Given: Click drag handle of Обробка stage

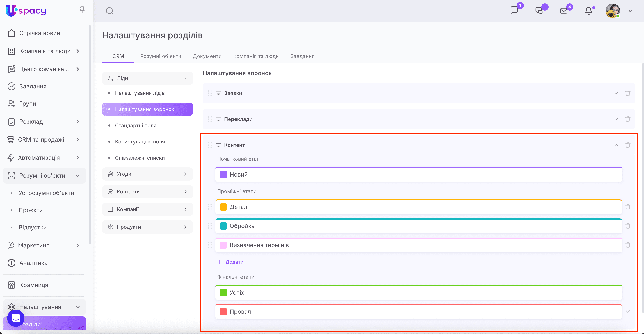Looking at the screenshot, I should click(x=210, y=226).
